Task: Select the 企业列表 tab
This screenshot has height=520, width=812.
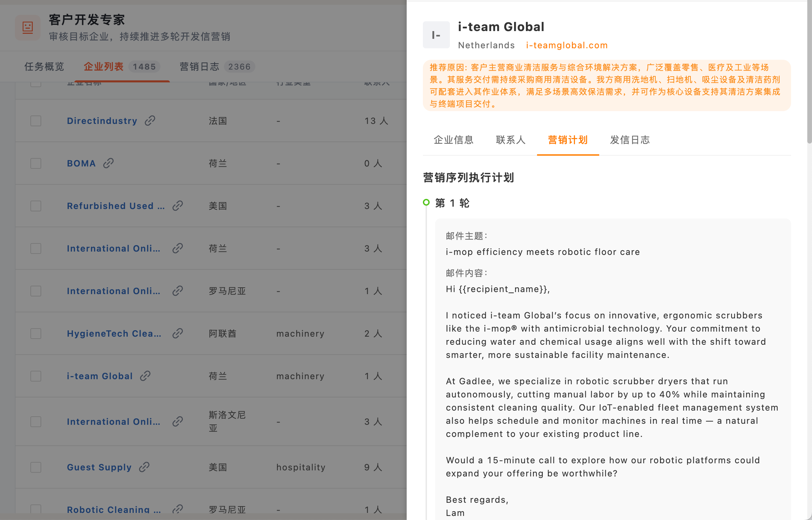Action: 122,67
